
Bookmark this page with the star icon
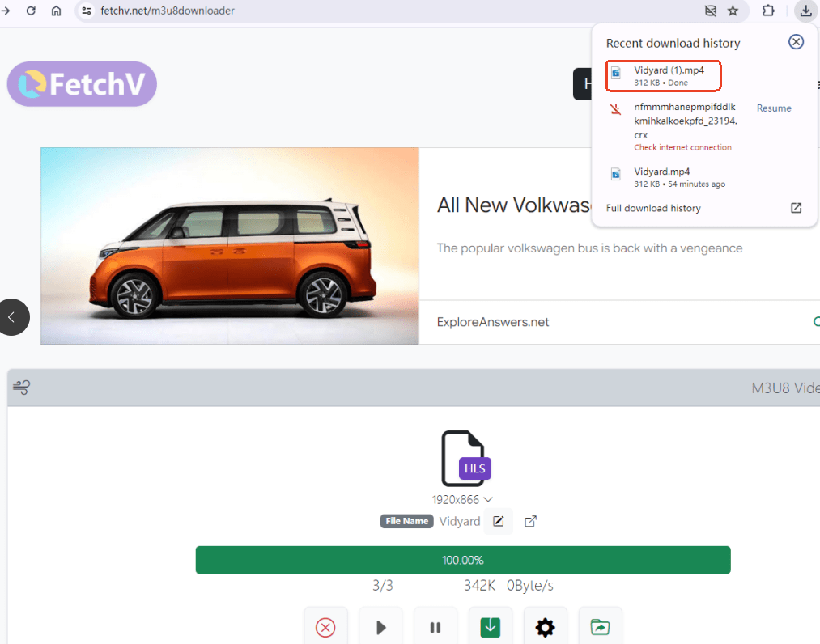[x=733, y=11]
